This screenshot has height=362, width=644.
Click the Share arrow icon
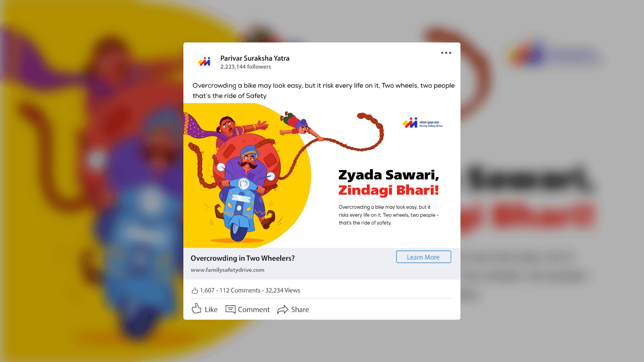[283, 309]
